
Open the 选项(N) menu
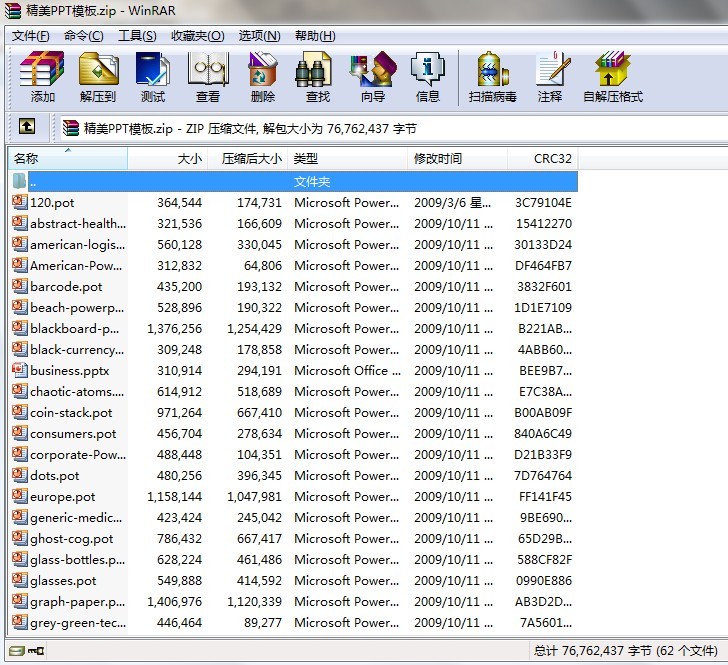pyautogui.click(x=260, y=36)
